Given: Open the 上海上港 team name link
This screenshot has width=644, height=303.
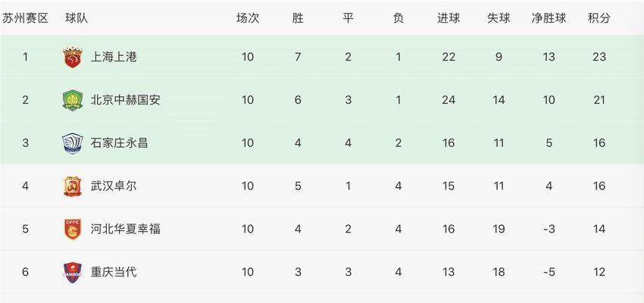Looking at the screenshot, I should point(114,57).
